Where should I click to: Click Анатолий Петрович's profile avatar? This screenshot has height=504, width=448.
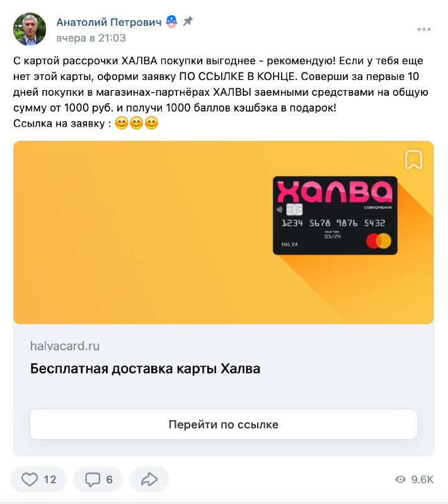(x=30, y=29)
